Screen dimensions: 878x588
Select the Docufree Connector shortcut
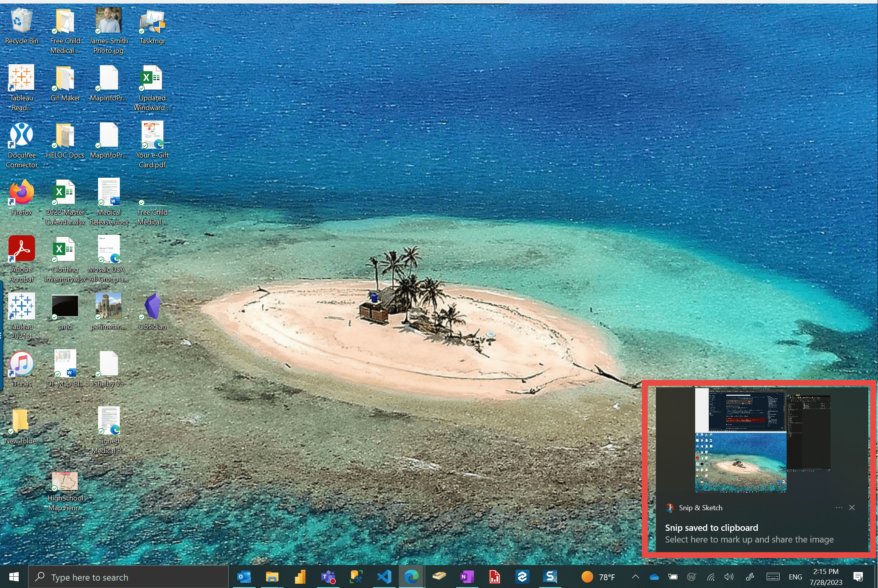point(22,145)
